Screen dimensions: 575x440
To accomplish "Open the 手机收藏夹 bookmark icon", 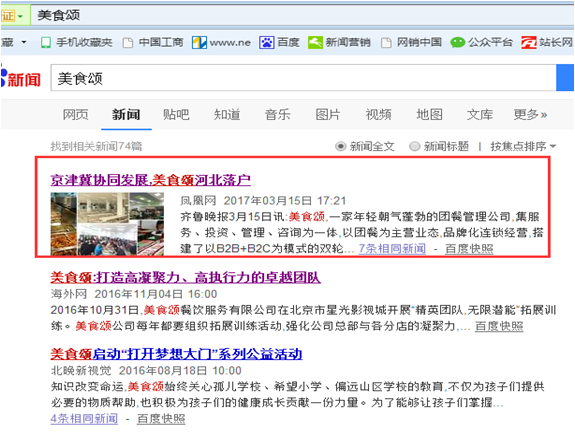I will coord(46,43).
